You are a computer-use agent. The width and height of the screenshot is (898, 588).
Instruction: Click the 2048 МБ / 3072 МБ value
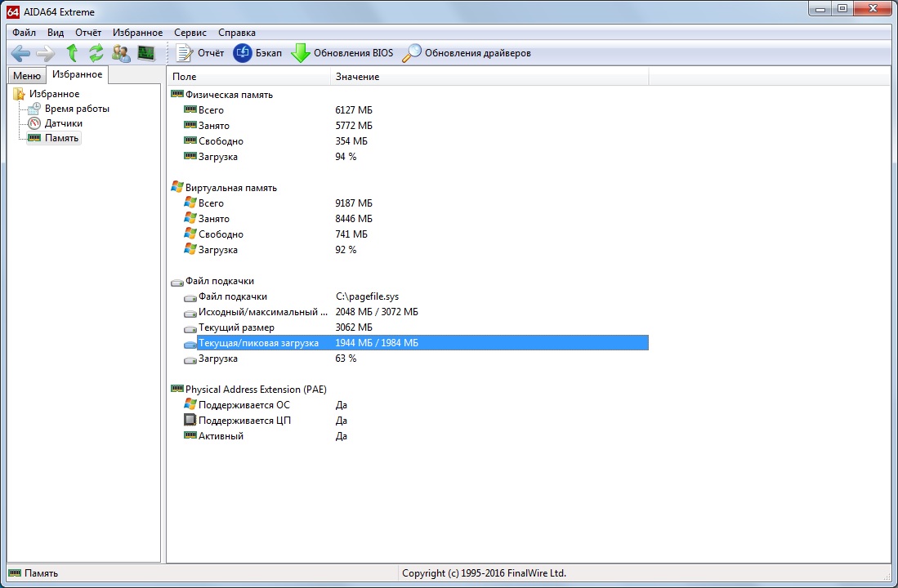click(376, 312)
